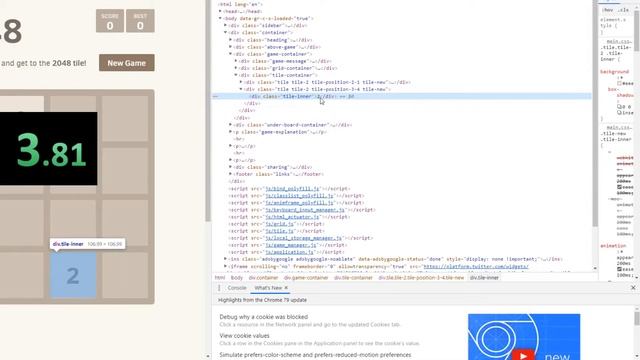Select html in the breadcrumb bar
This screenshot has width=640, height=360.
coord(220,278)
